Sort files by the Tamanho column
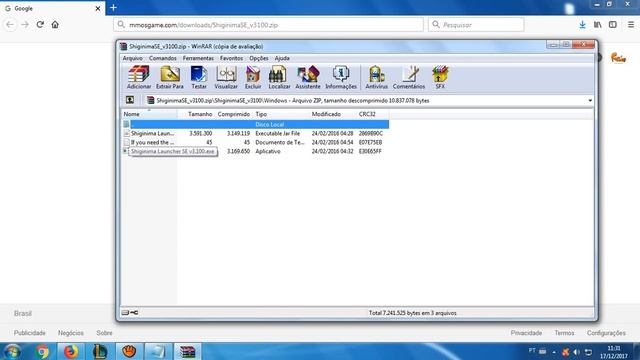 [x=196, y=114]
